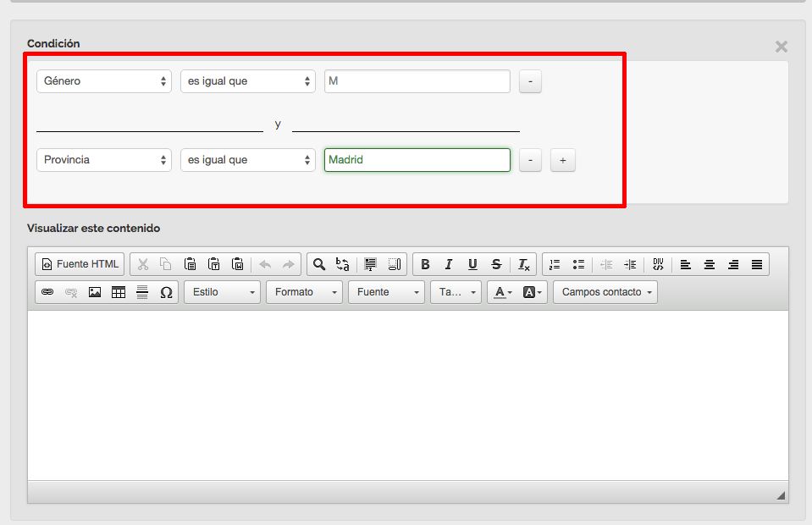Open the text color picker
The height and width of the screenshot is (525, 812).
point(503,292)
